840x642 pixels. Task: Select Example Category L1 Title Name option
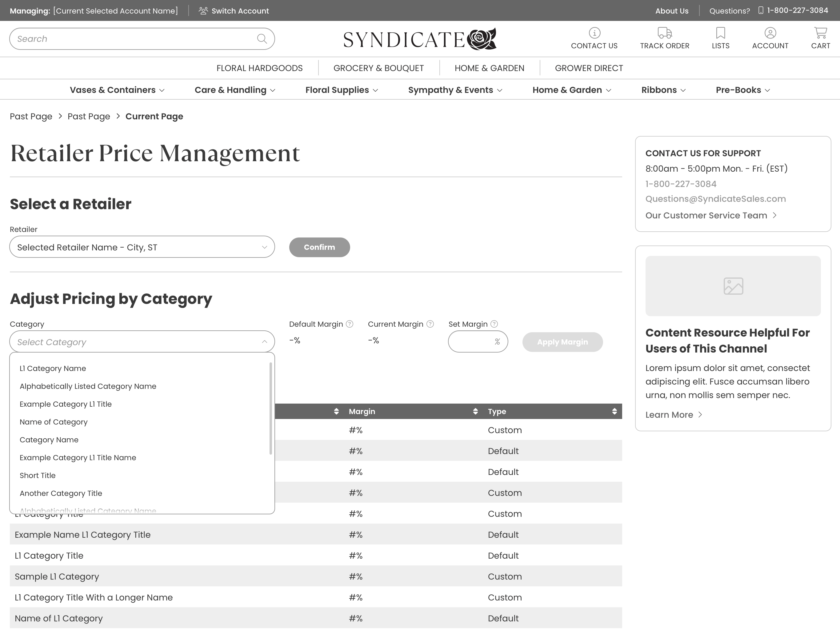click(78, 457)
